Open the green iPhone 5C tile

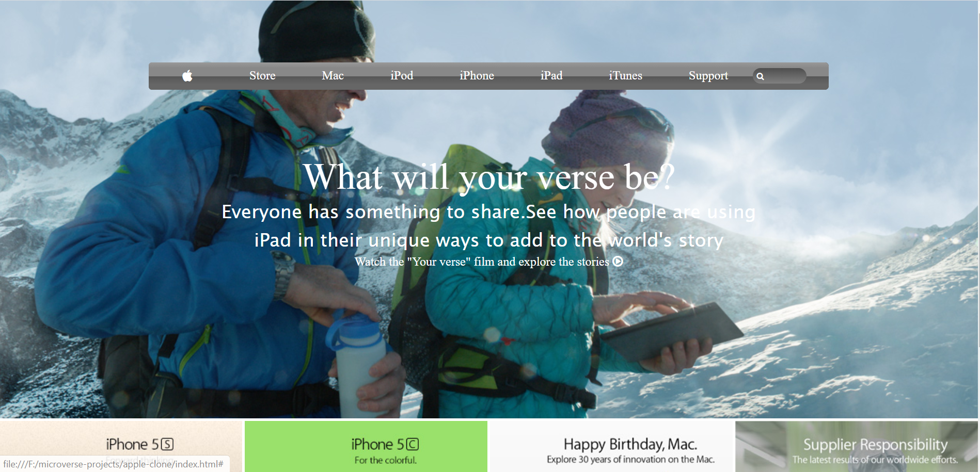coord(366,446)
